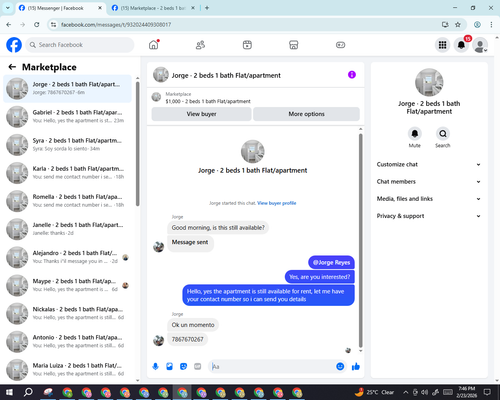This screenshot has height=400, width=500.
Task: Open the Janelle conversation
Action: point(68,229)
